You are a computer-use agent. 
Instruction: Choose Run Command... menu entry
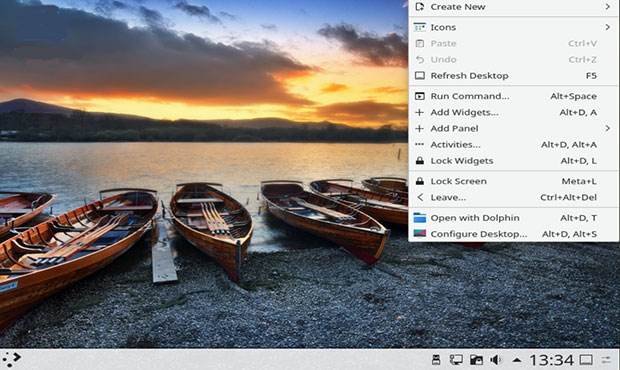coord(513,96)
